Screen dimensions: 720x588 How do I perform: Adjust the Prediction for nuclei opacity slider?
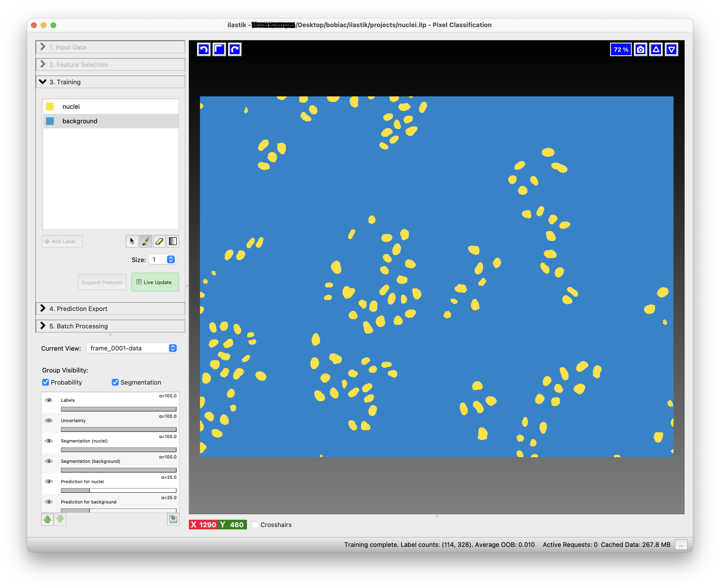click(x=118, y=490)
